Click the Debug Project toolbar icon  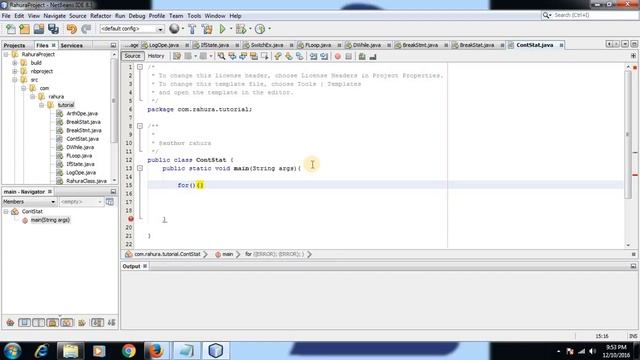point(241,29)
